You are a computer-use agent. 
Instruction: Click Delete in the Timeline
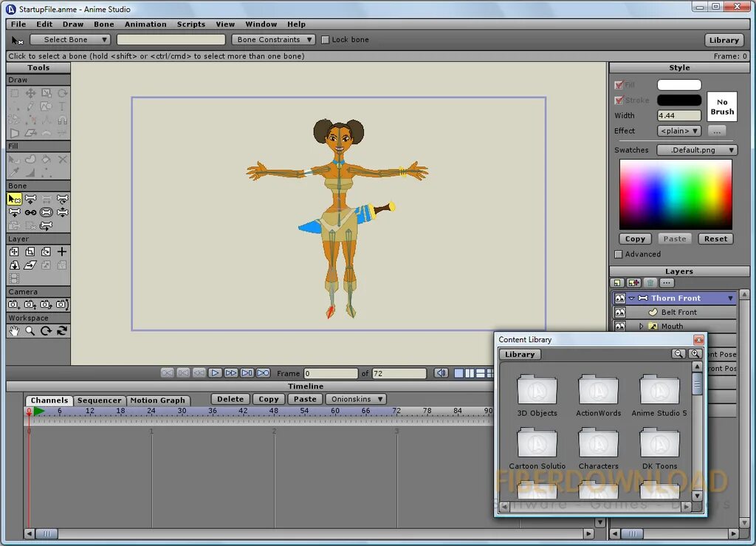[230, 399]
